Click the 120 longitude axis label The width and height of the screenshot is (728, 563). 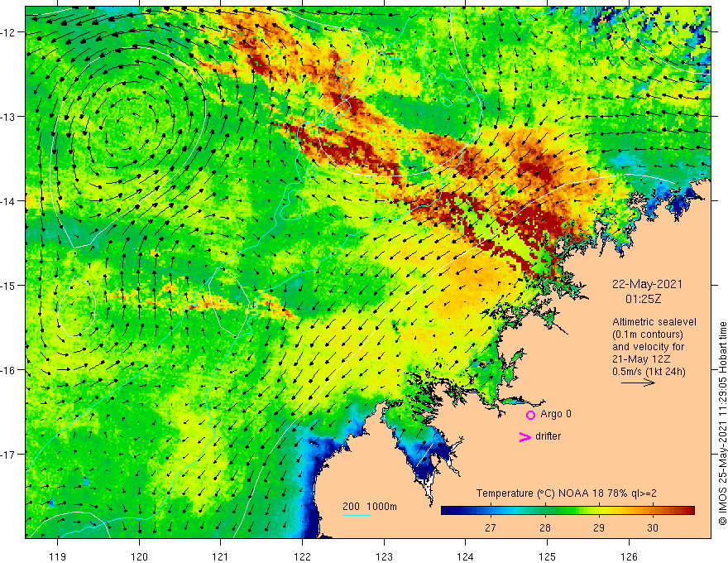(x=139, y=556)
